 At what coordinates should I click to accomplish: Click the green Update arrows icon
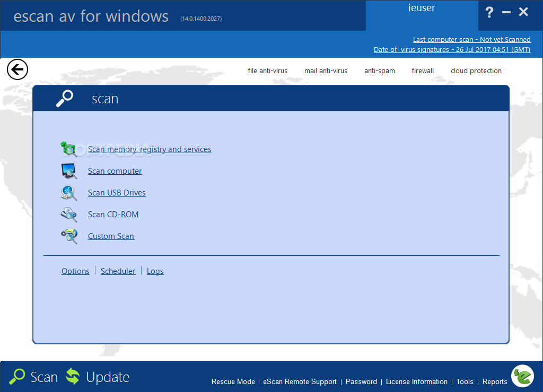73,376
